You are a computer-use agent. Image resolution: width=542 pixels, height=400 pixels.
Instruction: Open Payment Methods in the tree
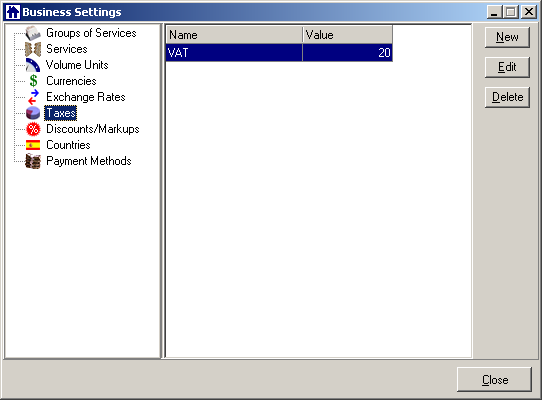pyautogui.click(x=88, y=161)
